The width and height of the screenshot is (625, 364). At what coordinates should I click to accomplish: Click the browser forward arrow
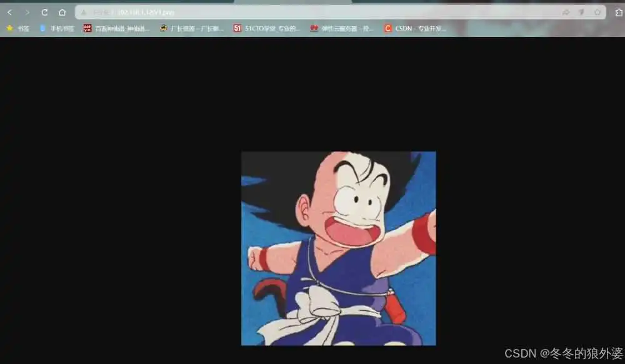pos(27,12)
